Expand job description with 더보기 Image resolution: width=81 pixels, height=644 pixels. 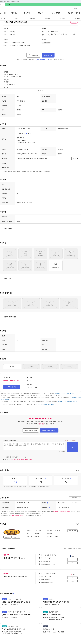point(40,91)
